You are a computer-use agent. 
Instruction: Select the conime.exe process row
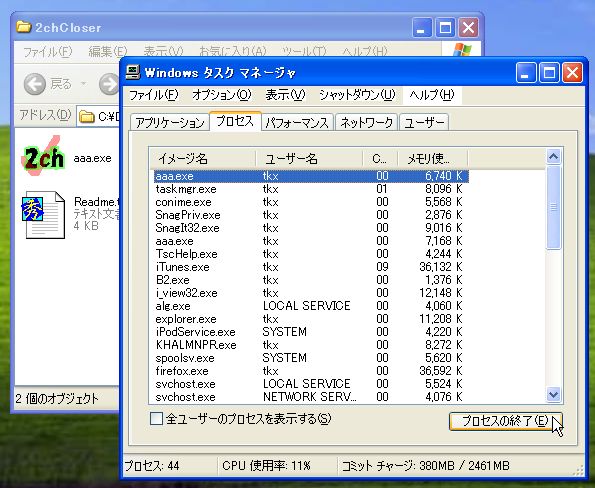(x=311, y=202)
